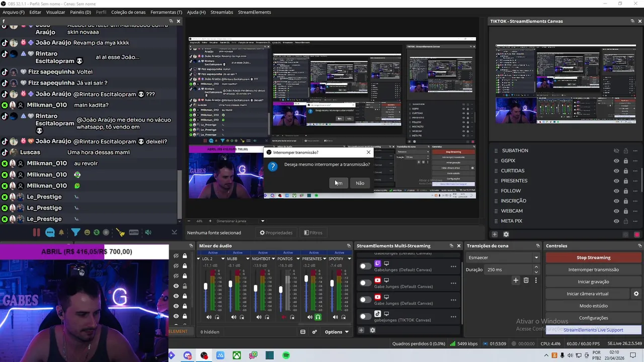Unlock the INSCRIÇÃO source in the TIKTOK canvas
The image size is (644, 362).
[626, 201]
